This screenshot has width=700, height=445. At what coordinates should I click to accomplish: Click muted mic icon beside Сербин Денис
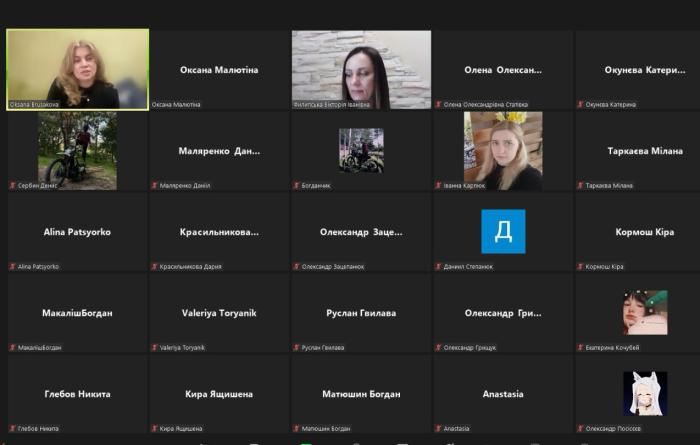[13, 185]
